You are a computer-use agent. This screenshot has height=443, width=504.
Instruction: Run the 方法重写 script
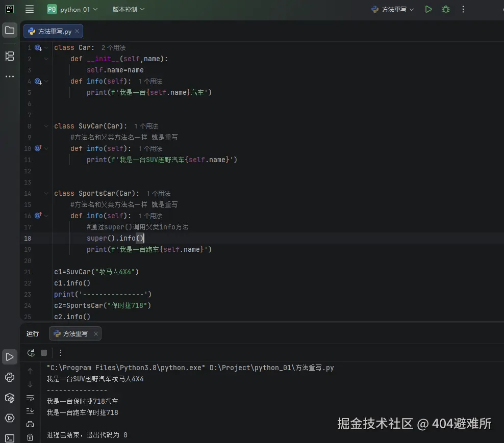[428, 9]
